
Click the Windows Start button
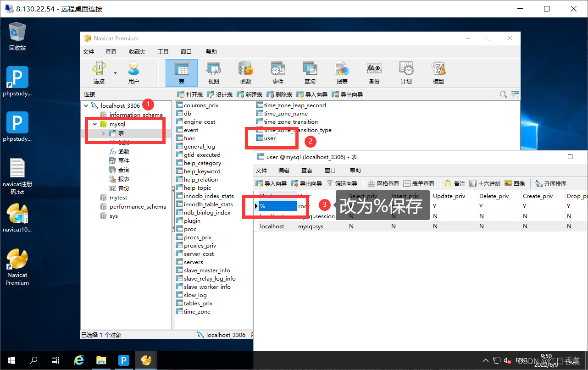pos(11,360)
